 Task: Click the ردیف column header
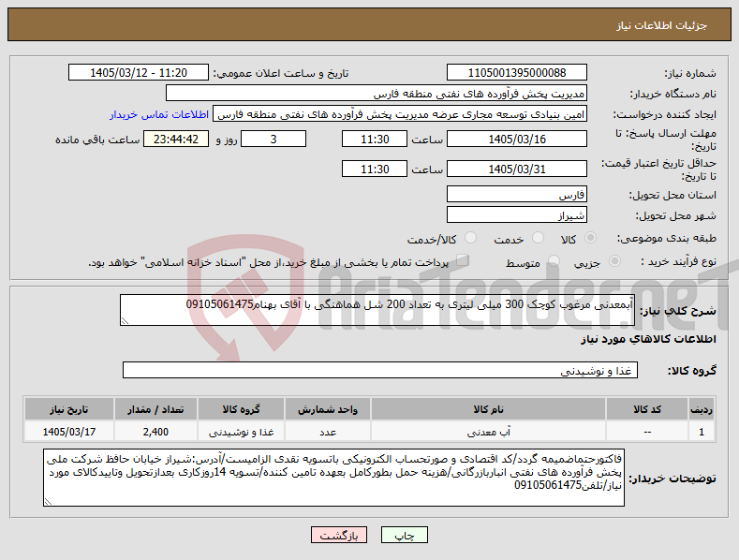[702, 409]
